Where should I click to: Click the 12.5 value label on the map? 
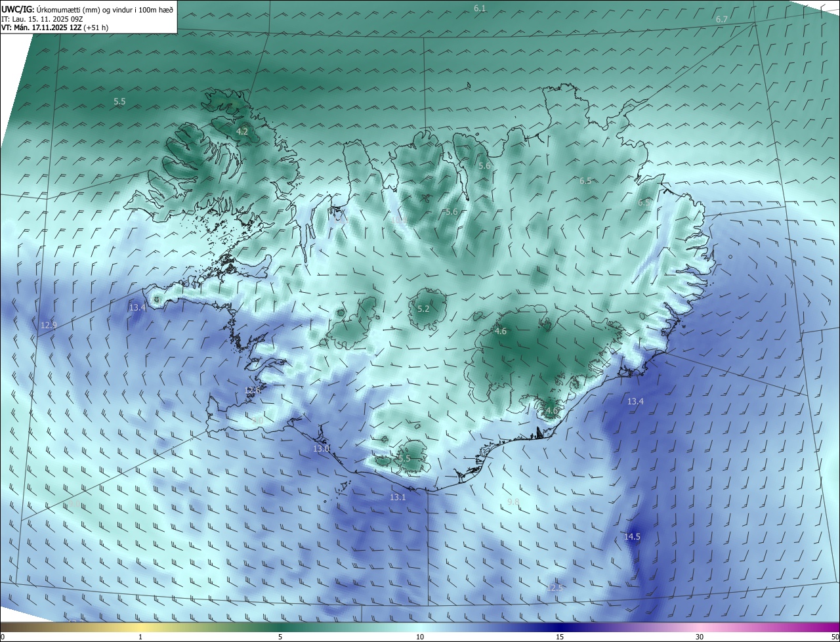555,588
